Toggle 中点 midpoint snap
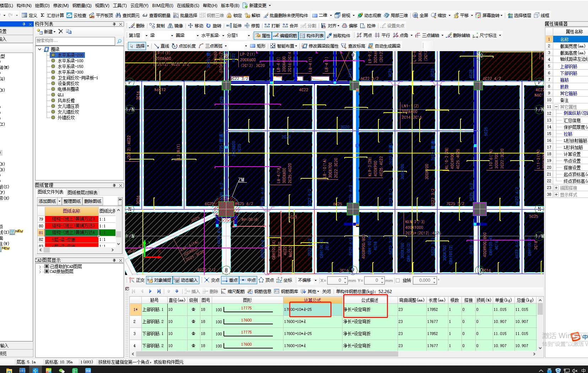 [248, 280]
